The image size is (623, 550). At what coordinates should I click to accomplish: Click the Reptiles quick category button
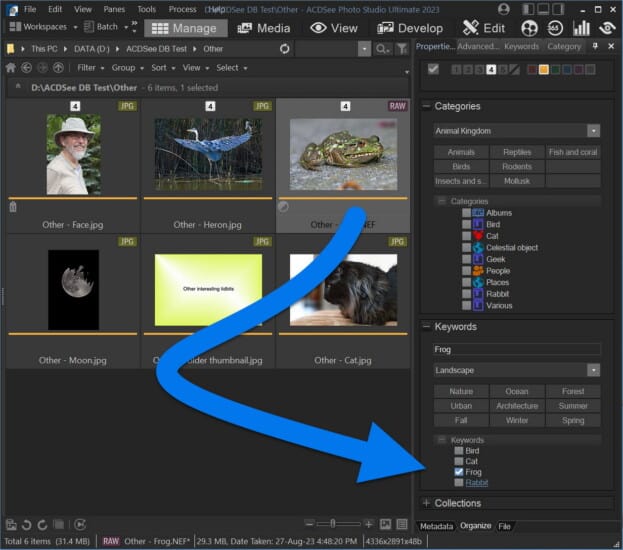coord(517,152)
